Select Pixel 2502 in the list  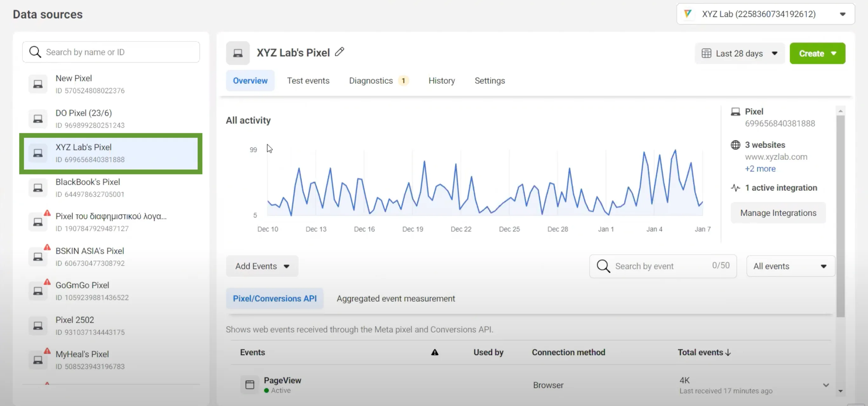point(111,326)
